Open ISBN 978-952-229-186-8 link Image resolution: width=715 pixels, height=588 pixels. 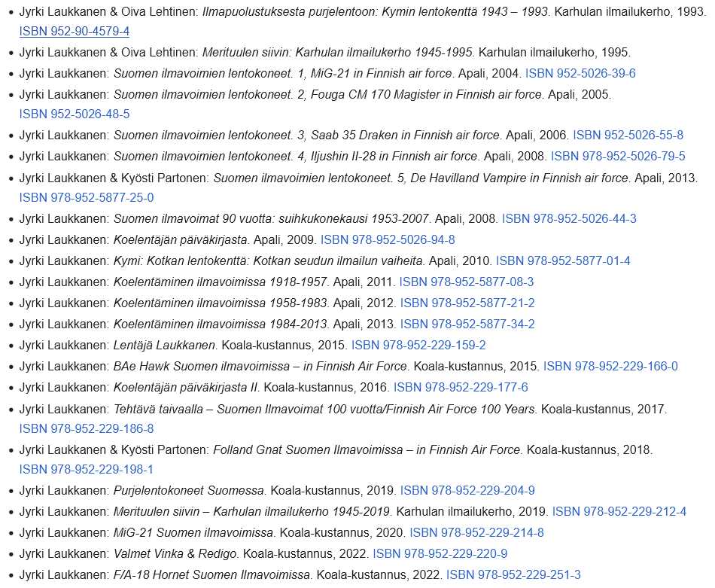(x=87, y=429)
